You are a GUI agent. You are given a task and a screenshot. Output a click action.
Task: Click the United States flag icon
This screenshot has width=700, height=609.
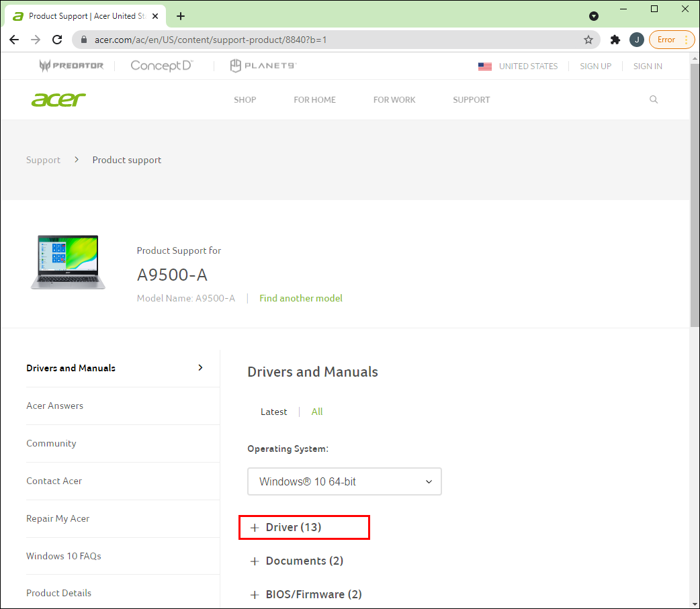pos(485,66)
